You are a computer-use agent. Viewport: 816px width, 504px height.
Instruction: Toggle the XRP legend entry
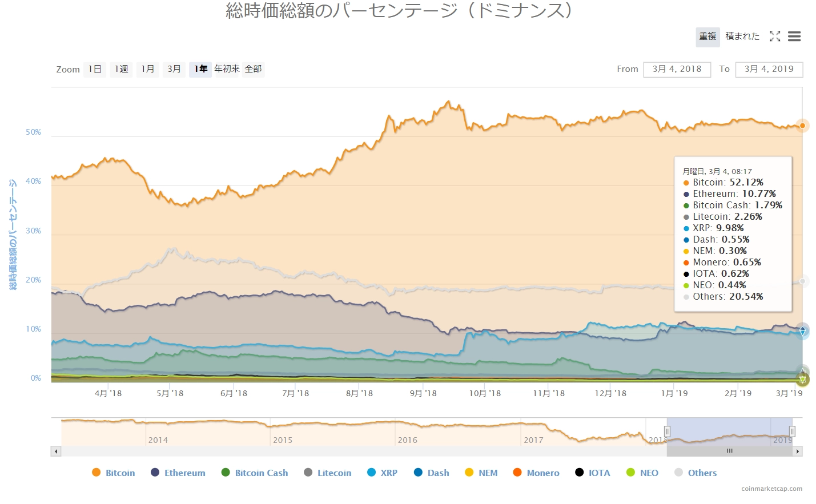tap(382, 473)
